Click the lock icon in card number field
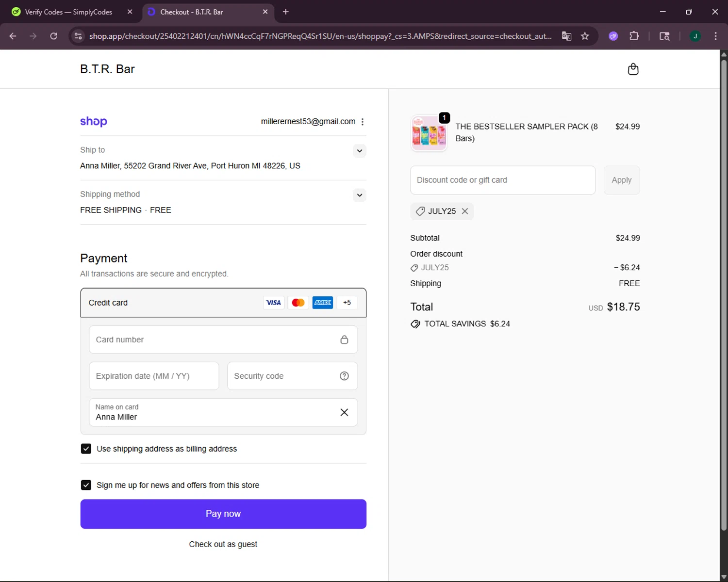Viewport: 728px width, 582px height. click(344, 339)
